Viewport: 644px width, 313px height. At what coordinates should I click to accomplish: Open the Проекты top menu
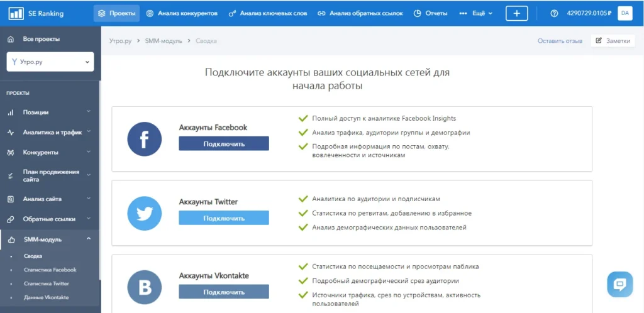point(116,13)
